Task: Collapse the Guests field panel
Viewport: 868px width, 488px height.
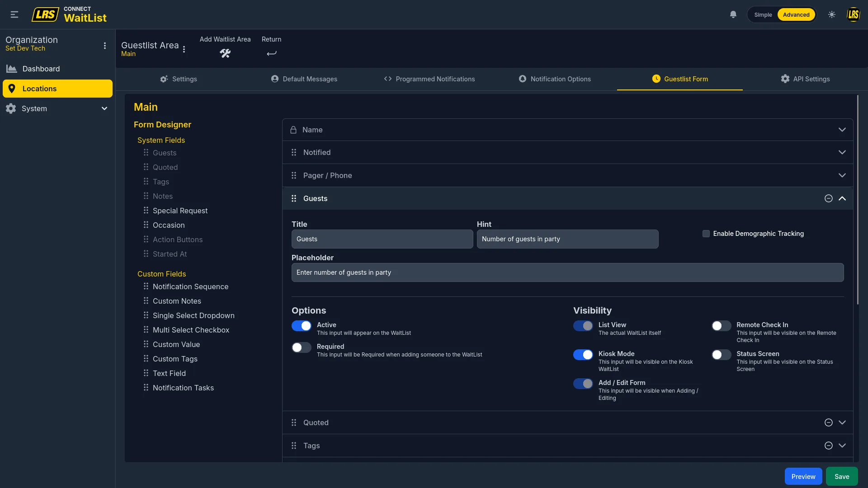Action: click(842, 198)
